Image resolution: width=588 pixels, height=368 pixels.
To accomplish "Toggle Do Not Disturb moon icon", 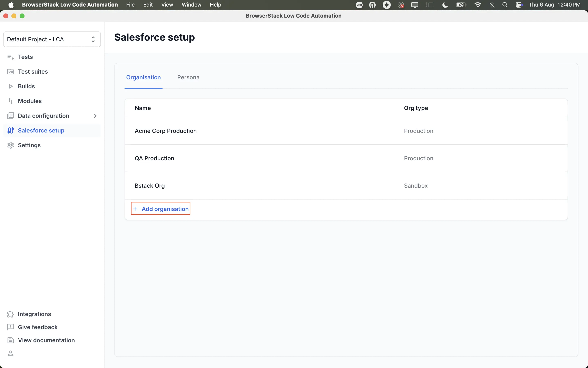I will [x=445, y=5].
